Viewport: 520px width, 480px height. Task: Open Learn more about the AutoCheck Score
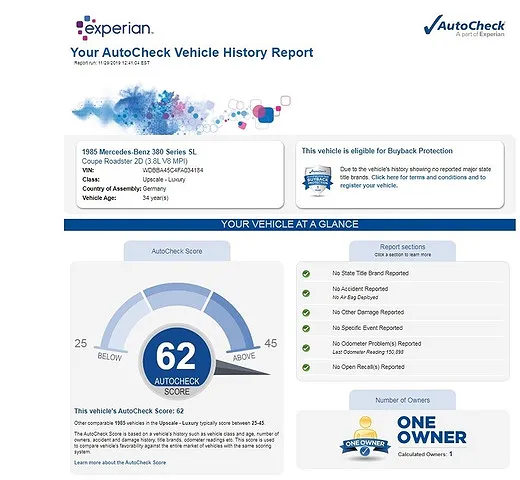point(120,463)
